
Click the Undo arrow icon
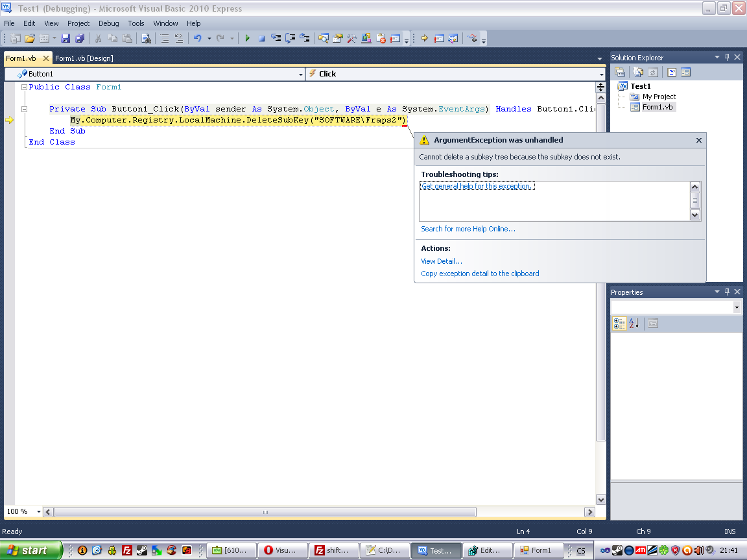click(197, 39)
